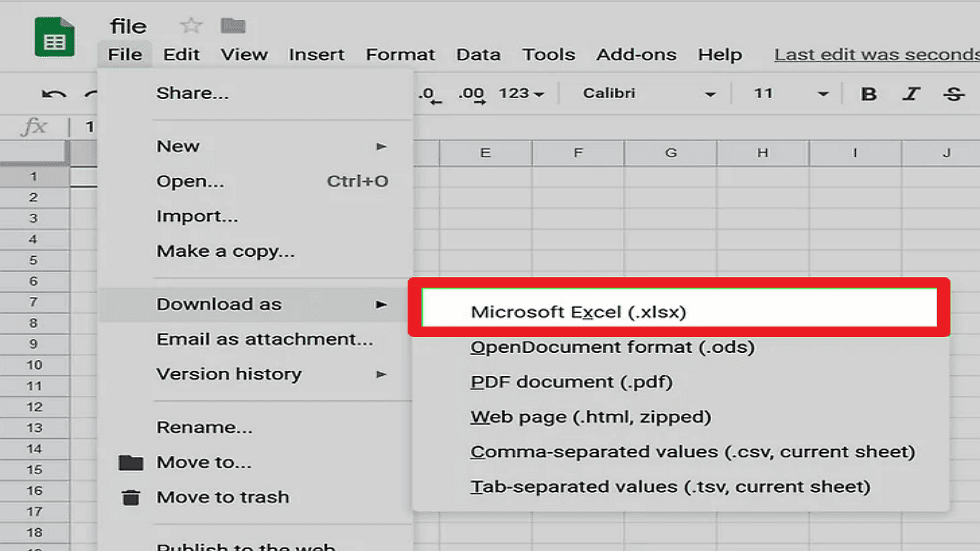This screenshot has height=551, width=980.
Task: Select row 1 header
Action: 34,176
